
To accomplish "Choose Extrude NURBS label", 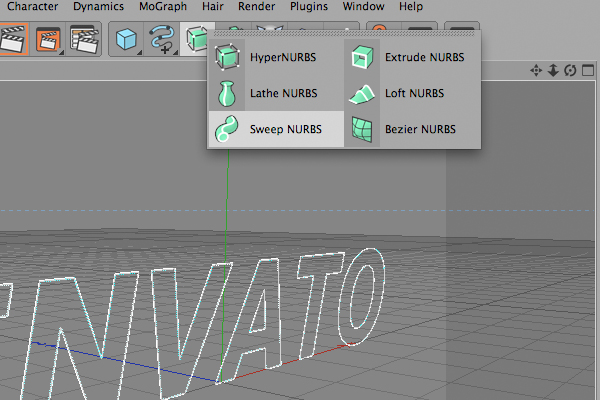I will point(424,57).
